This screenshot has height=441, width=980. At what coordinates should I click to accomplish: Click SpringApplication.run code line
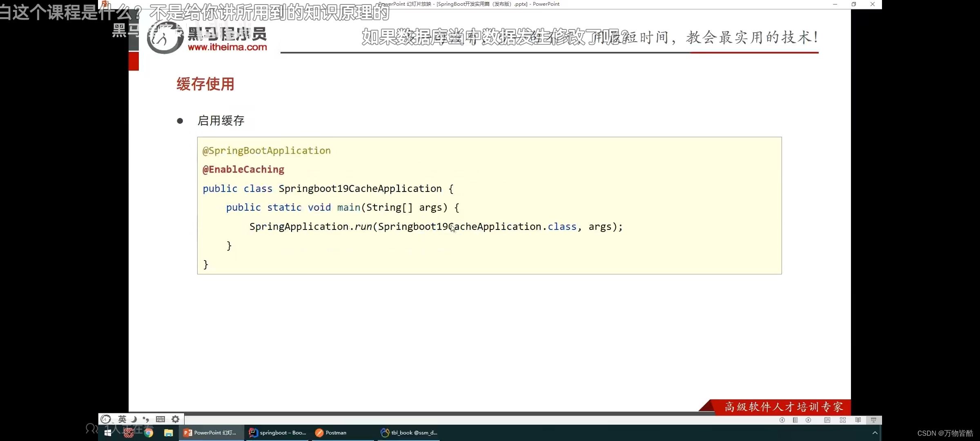(436, 227)
